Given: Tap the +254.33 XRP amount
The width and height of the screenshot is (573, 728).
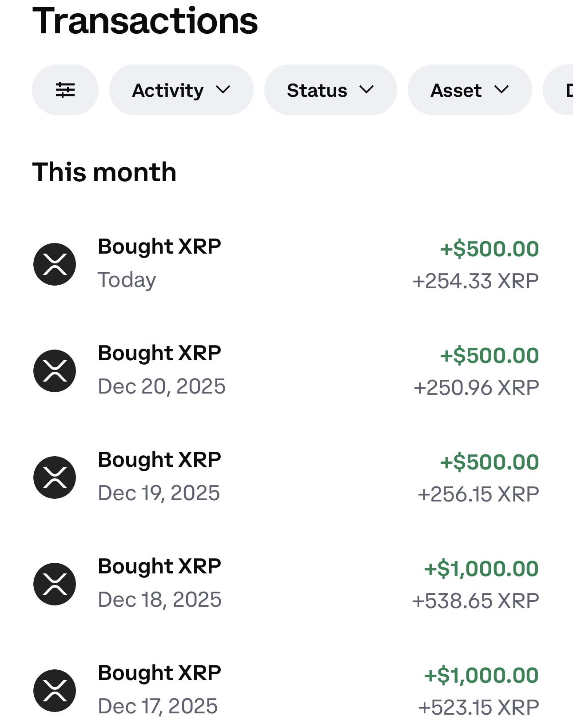Looking at the screenshot, I should (476, 281).
